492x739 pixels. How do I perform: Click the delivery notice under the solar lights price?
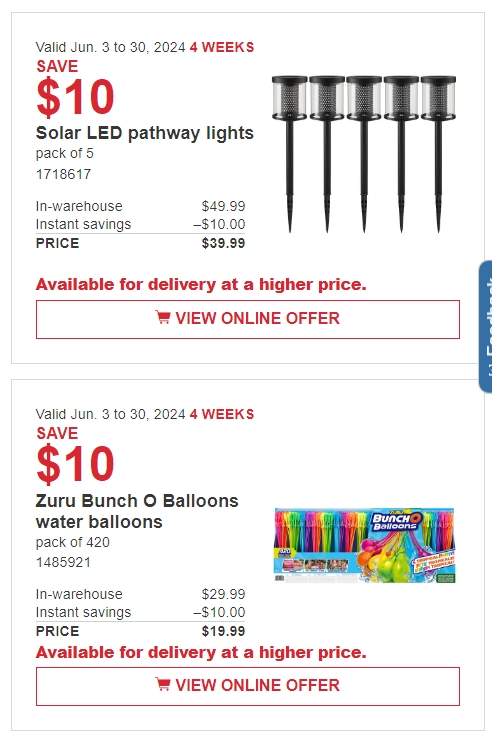(x=201, y=284)
